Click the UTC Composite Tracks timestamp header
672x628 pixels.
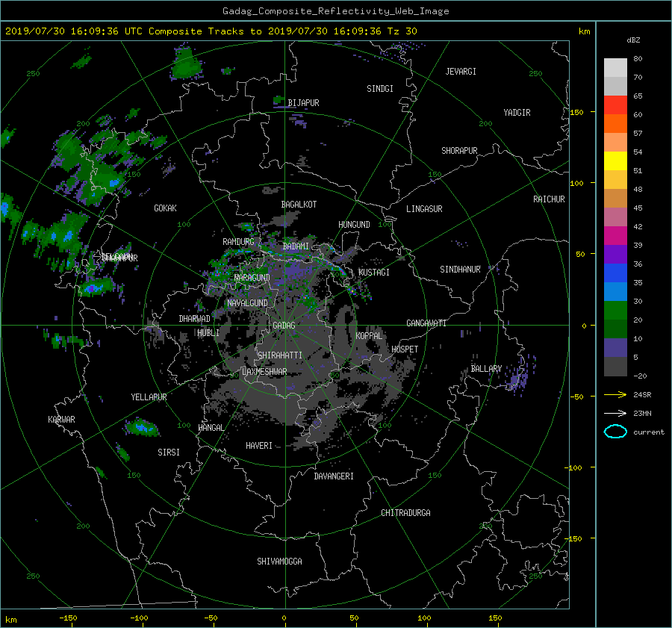coord(211,31)
